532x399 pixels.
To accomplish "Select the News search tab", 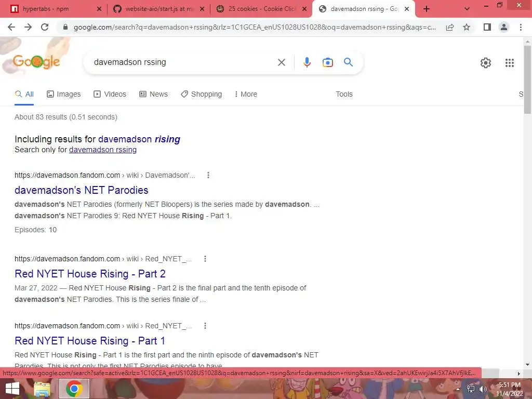I will coord(153,94).
